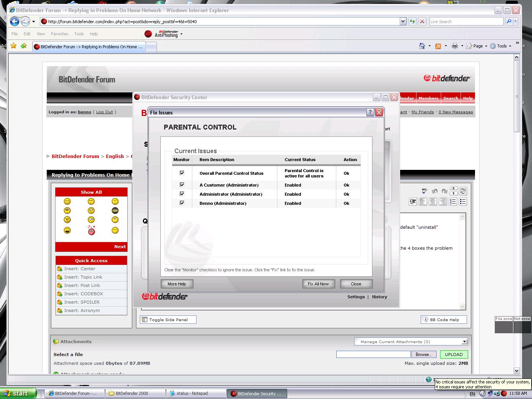Open the Page menu dropdown

click(477, 46)
